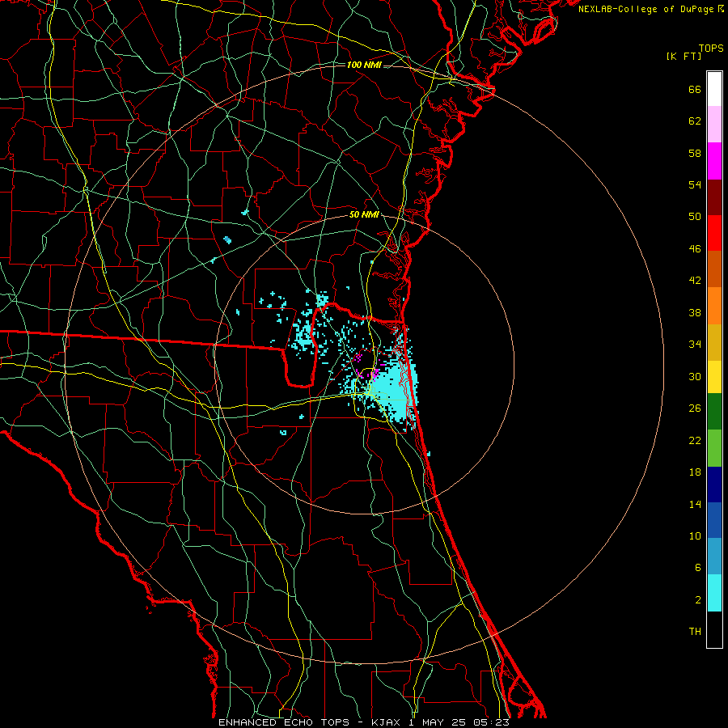Screen dimensions: 728x728
Task: Click the legend value 10
Action: click(695, 535)
